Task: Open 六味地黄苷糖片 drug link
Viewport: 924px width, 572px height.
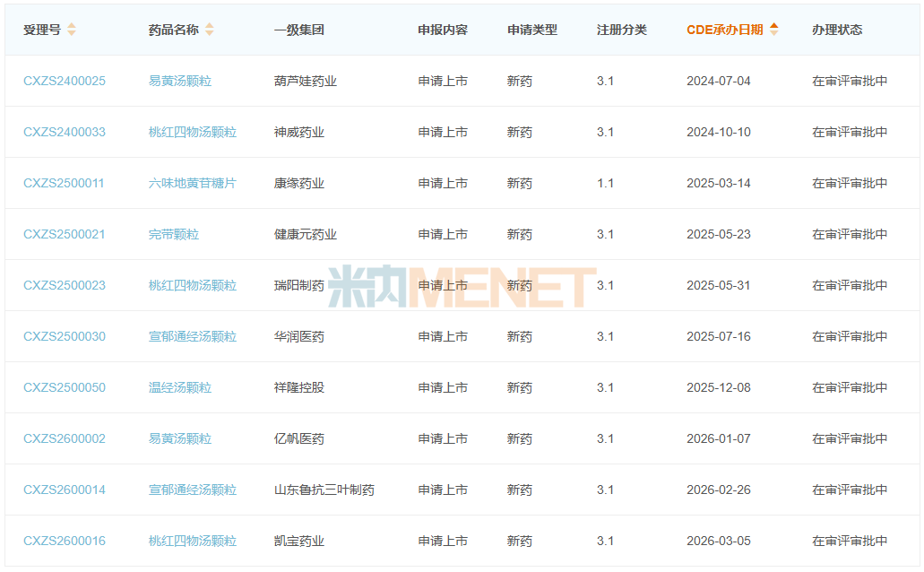Action: 192,184
